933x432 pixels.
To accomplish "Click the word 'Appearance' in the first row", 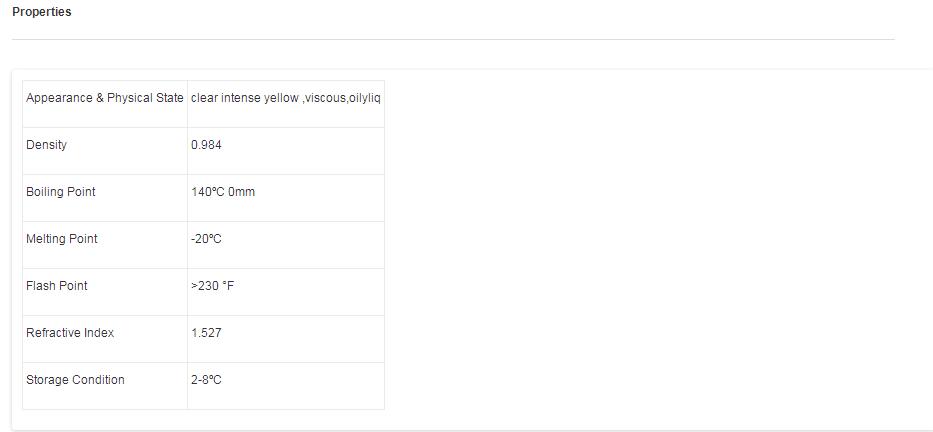I will tap(59, 98).
